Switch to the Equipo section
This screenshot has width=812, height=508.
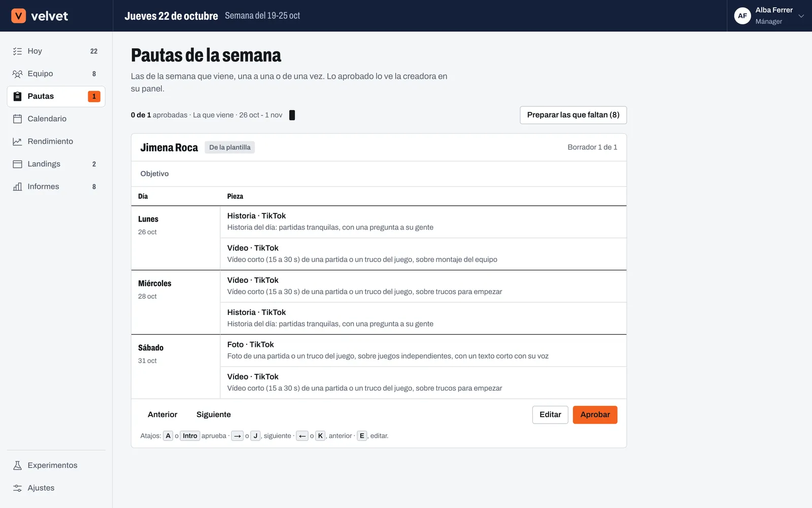[x=56, y=74]
